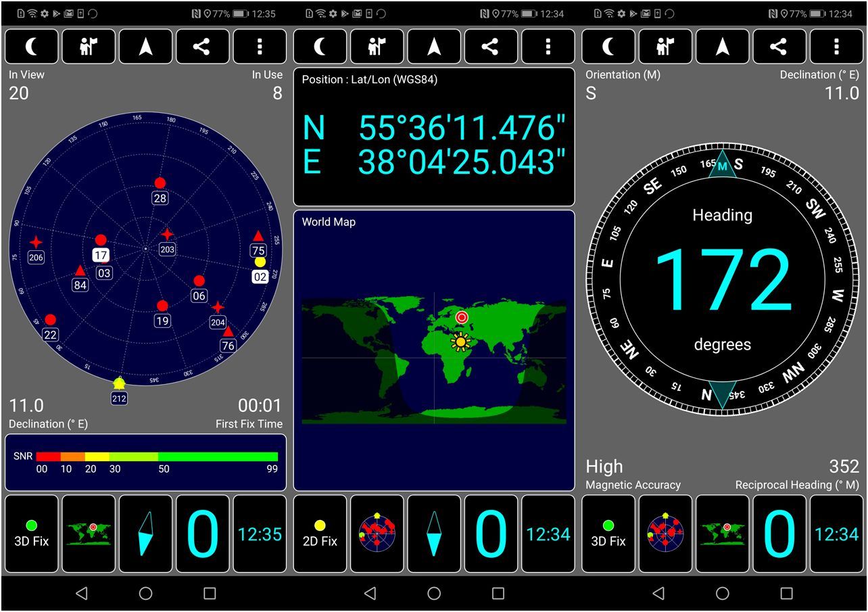Open overflow menu on the satellite sky-view screen
This screenshot has height=612, width=868.
point(260,47)
